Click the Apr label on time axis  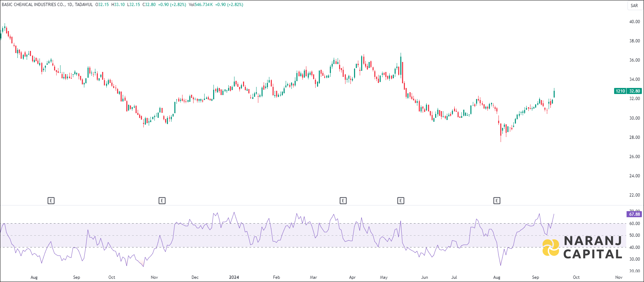tap(352, 277)
